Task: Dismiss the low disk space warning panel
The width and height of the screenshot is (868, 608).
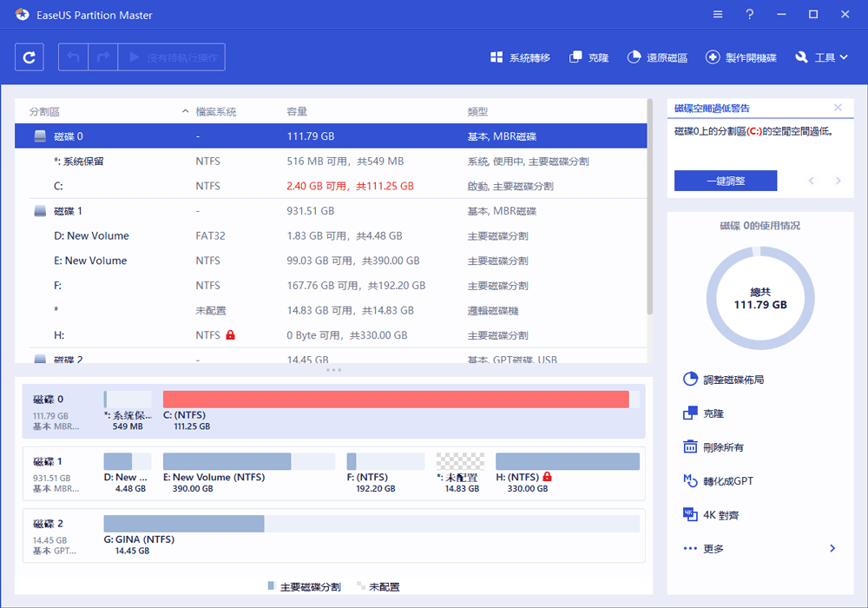Action: [x=837, y=107]
